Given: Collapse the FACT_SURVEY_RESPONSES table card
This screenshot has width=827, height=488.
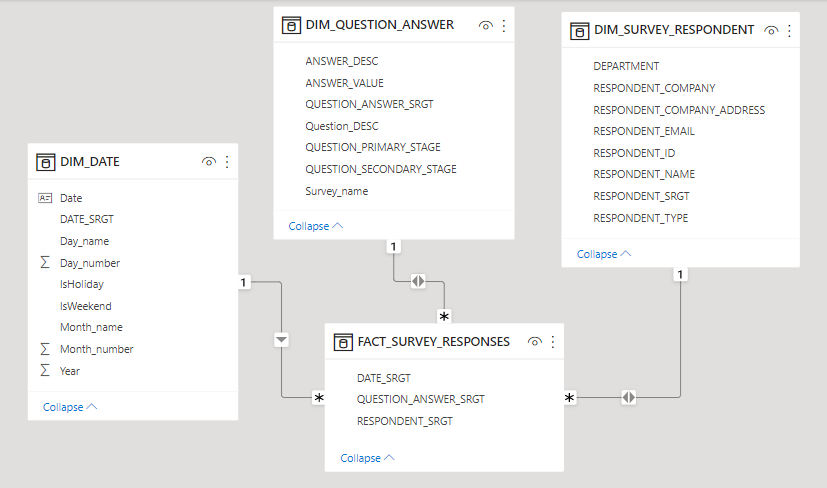Looking at the screenshot, I should tap(367, 458).
